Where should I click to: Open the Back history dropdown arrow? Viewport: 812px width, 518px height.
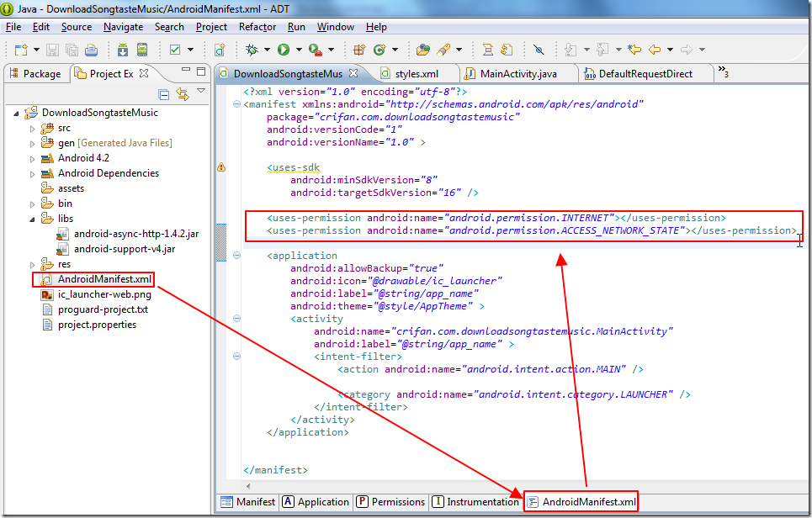tap(670, 50)
